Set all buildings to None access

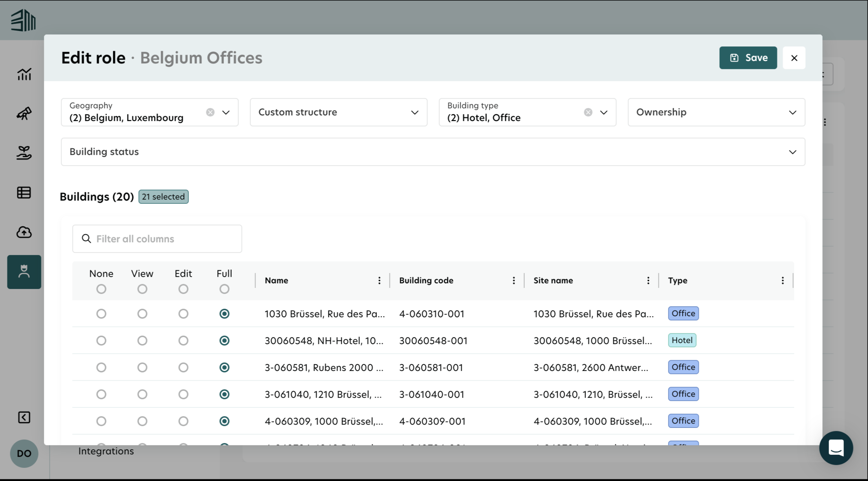point(101,289)
